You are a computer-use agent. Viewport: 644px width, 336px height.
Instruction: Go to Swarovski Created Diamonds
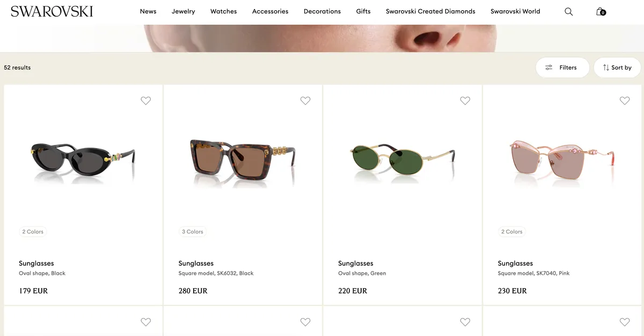pyautogui.click(x=430, y=11)
